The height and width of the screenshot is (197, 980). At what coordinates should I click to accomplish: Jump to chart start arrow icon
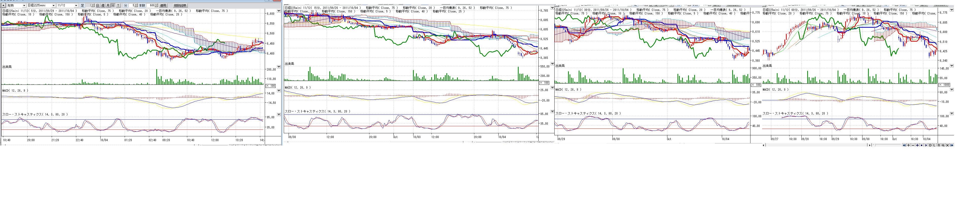904,145
